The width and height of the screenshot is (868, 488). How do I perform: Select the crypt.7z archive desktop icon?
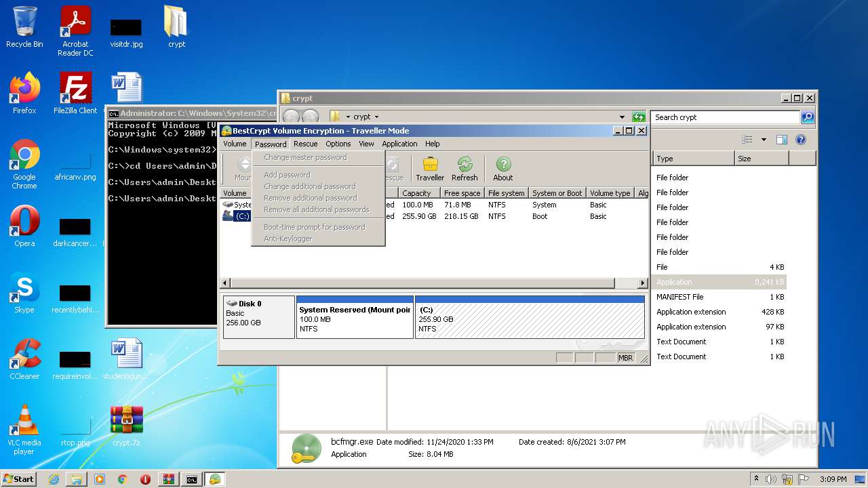tap(126, 426)
